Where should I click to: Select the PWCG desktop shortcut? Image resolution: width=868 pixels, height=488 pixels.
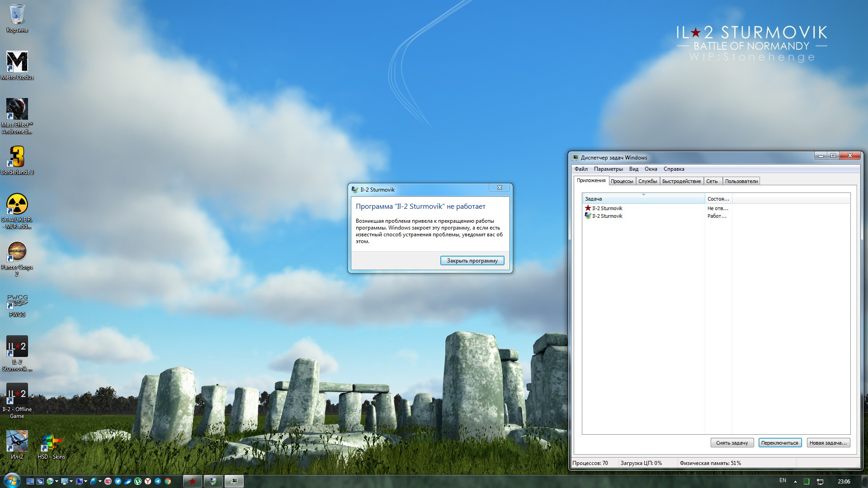pyautogui.click(x=17, y=305)
